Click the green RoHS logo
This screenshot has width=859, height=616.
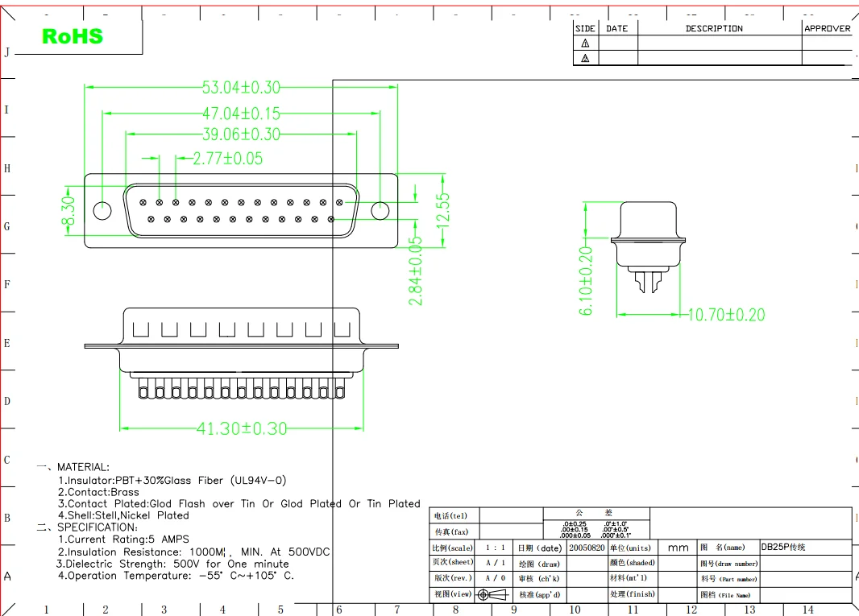(73, 36)
